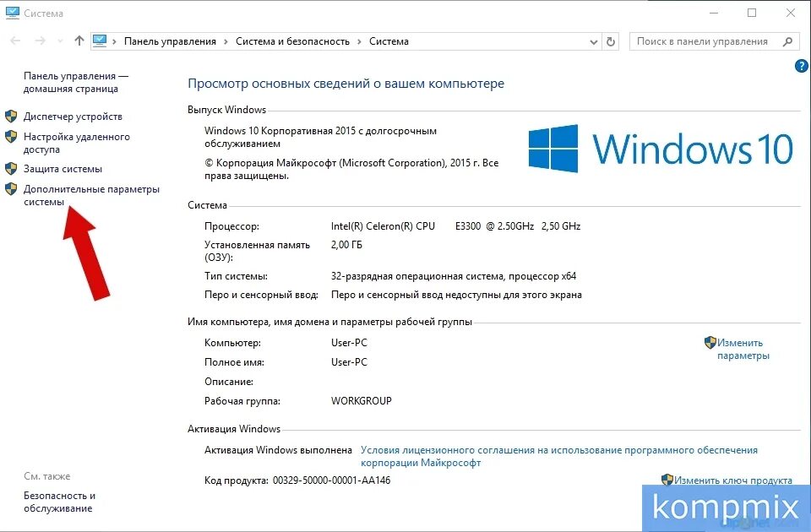
Task: Click the shield icon beside Дополнительные параметры системы
Action: [x=11, y=188]
